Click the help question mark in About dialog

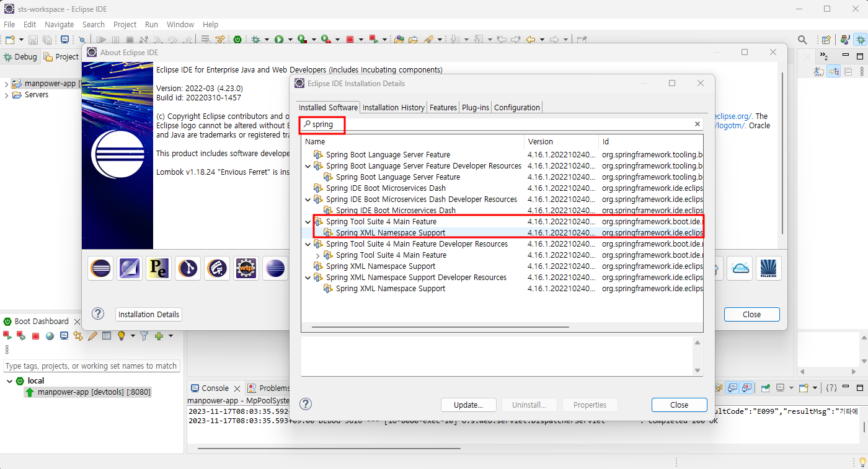click(x=98, y=313)
